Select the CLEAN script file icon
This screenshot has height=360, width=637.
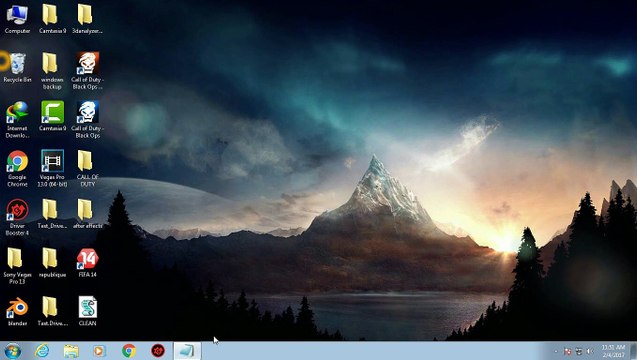(x=87, y=311)
